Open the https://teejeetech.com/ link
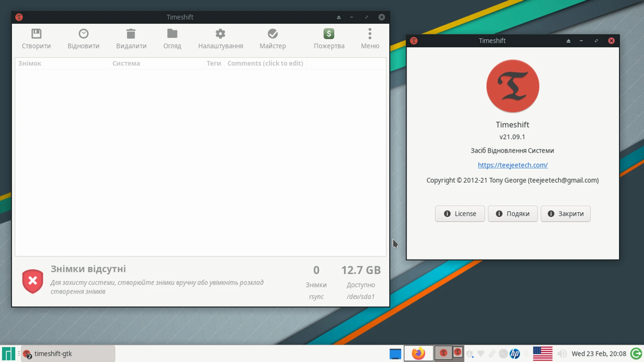Screen dimensions: 644x362 coord(513,165)
